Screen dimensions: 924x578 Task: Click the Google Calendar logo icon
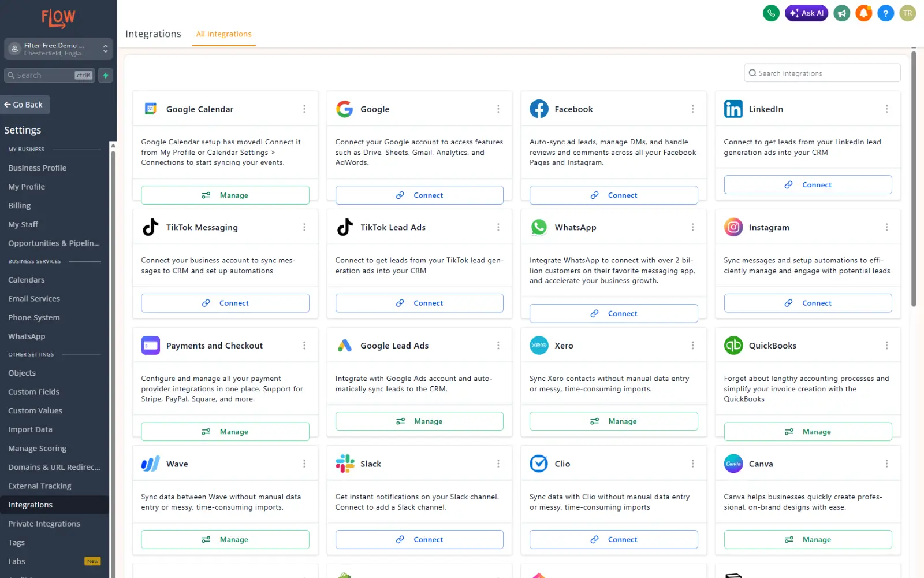click(151, 109)
